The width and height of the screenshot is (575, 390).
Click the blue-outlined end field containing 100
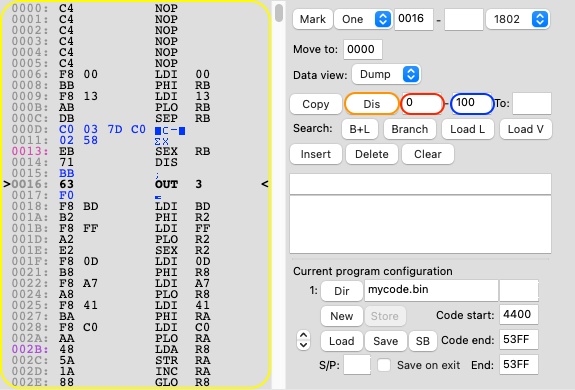point(472,104)
